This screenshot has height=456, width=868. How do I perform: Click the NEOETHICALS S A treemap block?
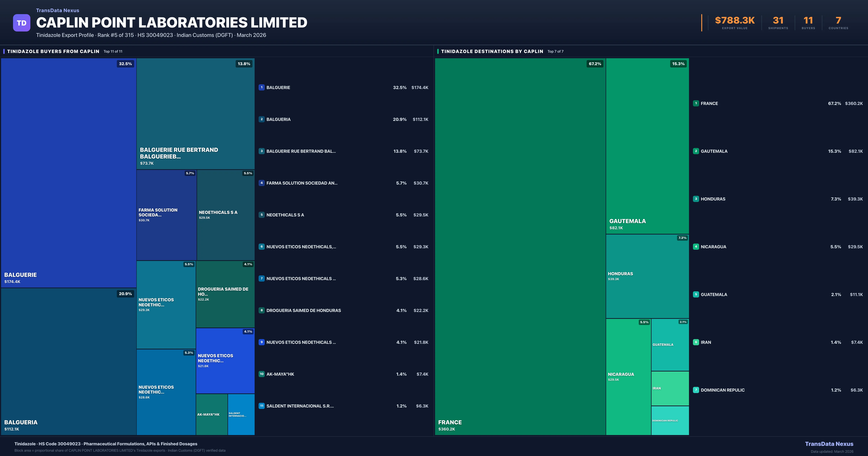click(x=225, y=215)
